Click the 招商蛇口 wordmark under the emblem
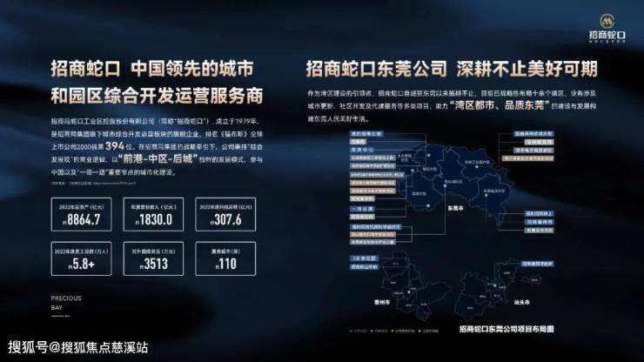644x362 pixels. (x=607, y=35)
